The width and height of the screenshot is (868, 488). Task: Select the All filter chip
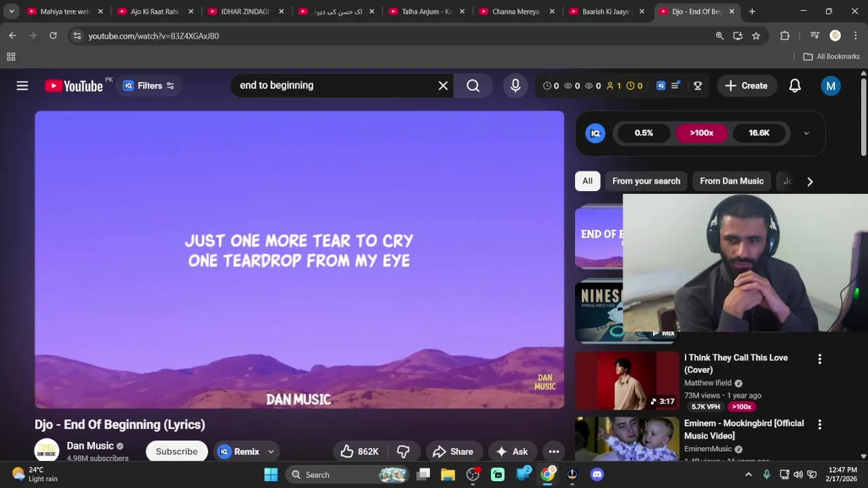click(587, 181)
